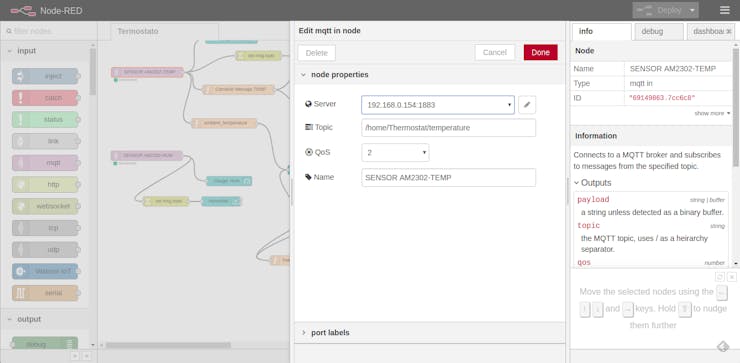Select the Termostato flow tab
The image size is (740, 363).
coord(164,31)
